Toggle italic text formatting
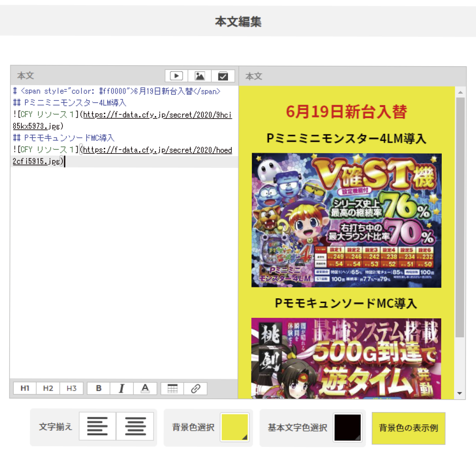Viewport: 476px width, 452px height. click(x=121, y=388)
